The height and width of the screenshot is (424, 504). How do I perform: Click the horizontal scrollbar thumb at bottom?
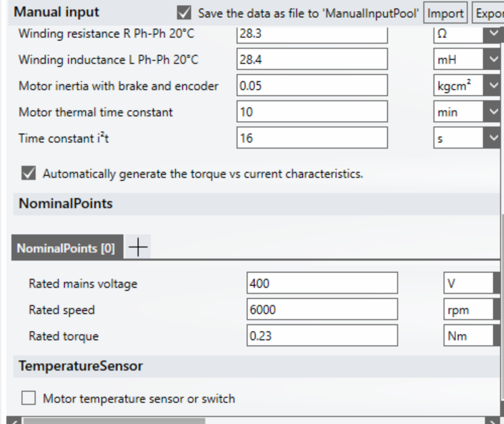113,421
